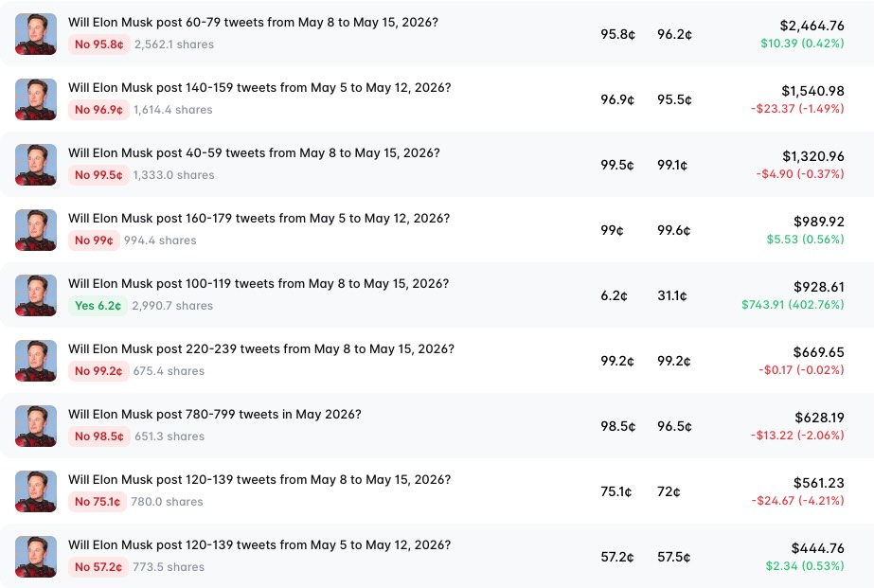
Task: Click avatar of 100-119 tweets May 8-15 market
Action: tap(36, 295)
